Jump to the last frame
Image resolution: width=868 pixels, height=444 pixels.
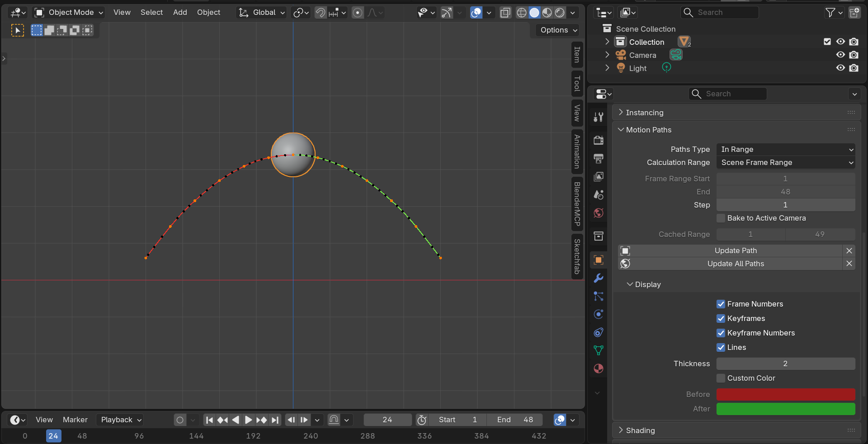pyautogui.click(x=275, y=420)
